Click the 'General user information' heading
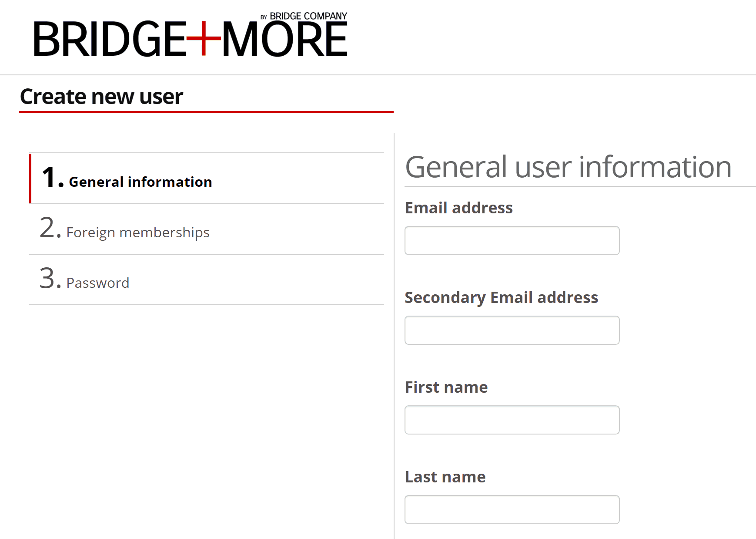The height and width of the screenshot is (539, 756). tap(568, 167)
